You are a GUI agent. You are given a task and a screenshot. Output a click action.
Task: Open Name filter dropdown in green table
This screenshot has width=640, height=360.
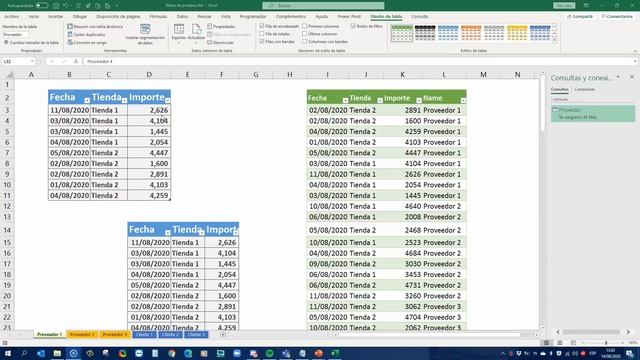(x=463, y=100)
